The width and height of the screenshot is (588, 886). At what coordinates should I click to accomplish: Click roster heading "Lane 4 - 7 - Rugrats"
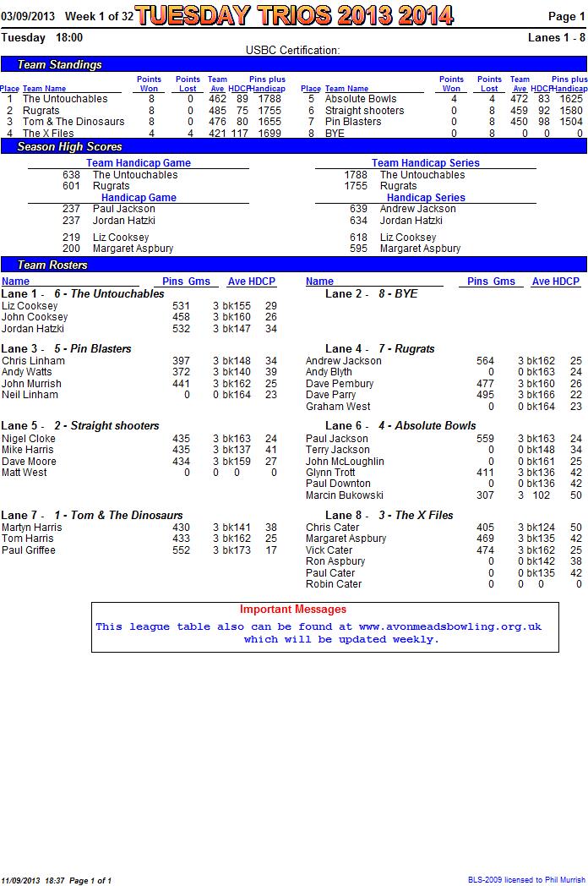379,348
